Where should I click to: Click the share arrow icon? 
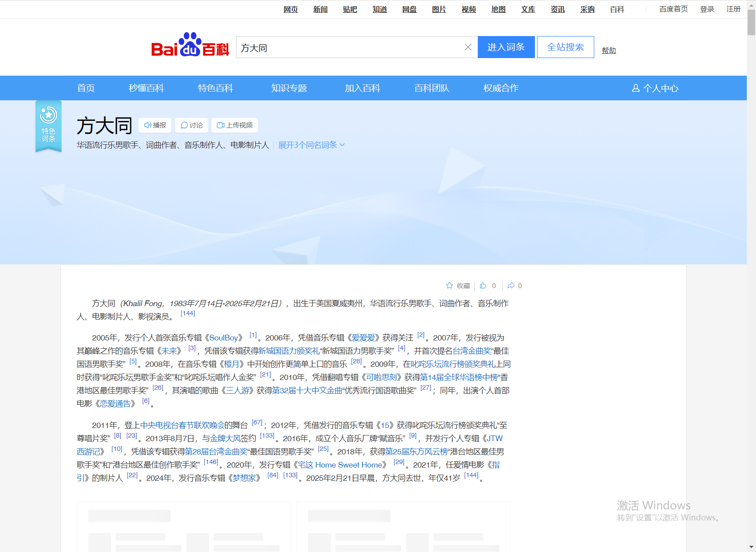[x=511, y=285]
